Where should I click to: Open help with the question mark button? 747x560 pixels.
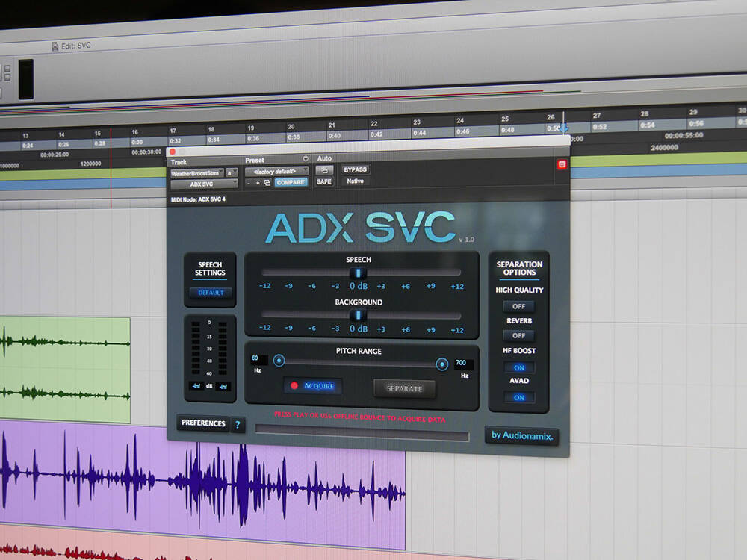click(x=238, y=425)
